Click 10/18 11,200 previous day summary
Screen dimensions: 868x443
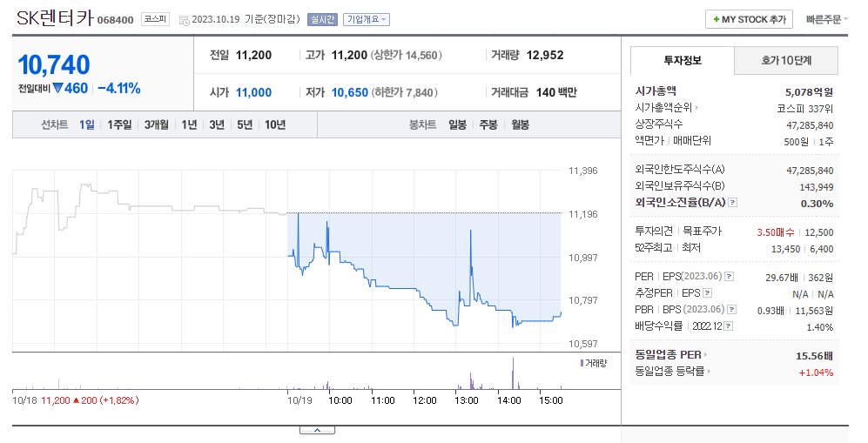tap(75, 399)
